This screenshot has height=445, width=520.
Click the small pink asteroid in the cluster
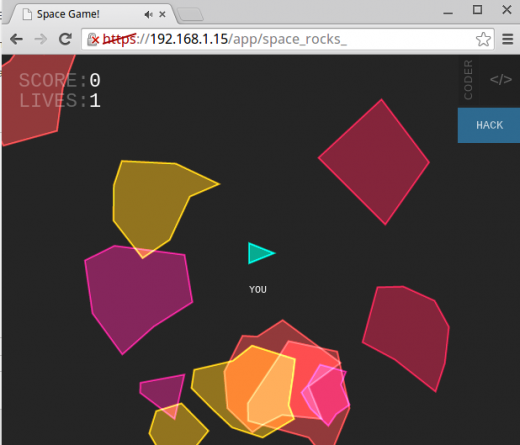click(x=327, y=395)
